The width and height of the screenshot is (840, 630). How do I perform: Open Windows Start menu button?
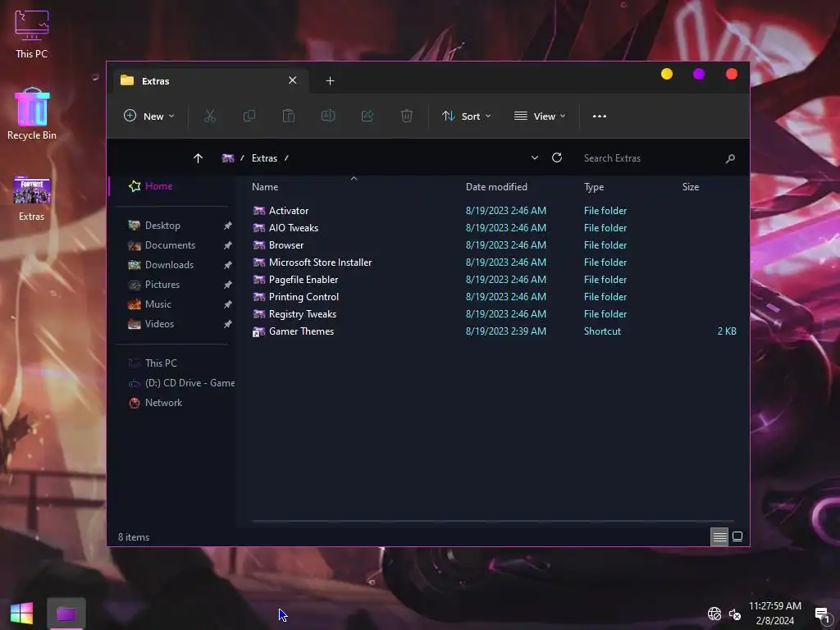point(21,614)
